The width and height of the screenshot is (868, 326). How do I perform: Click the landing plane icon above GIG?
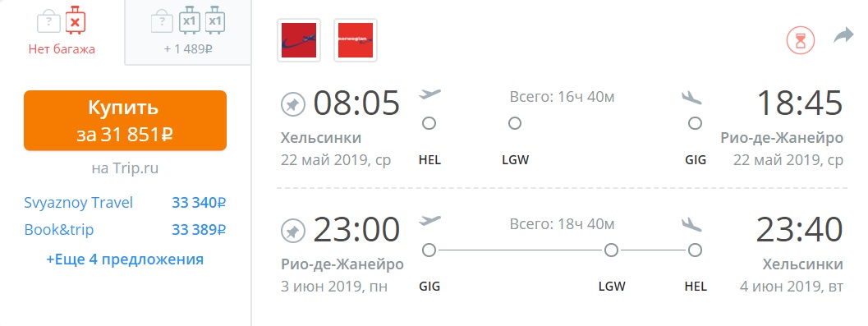[692, 98]
